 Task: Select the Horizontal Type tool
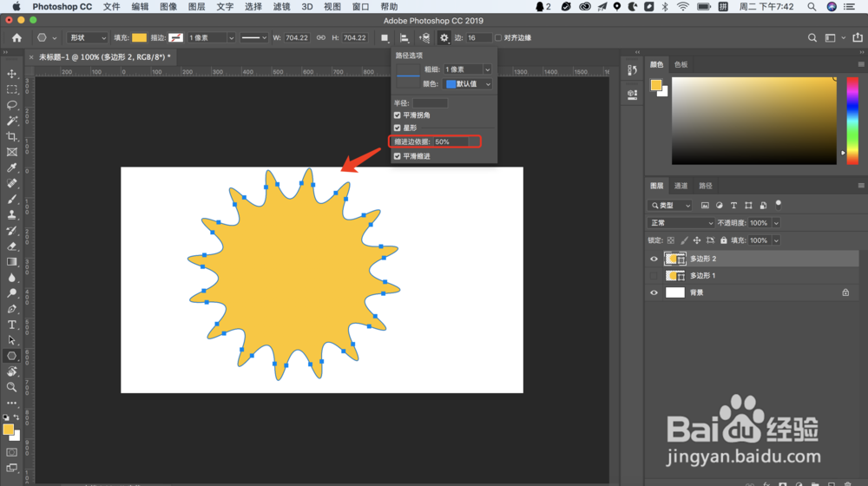[11, 325]
